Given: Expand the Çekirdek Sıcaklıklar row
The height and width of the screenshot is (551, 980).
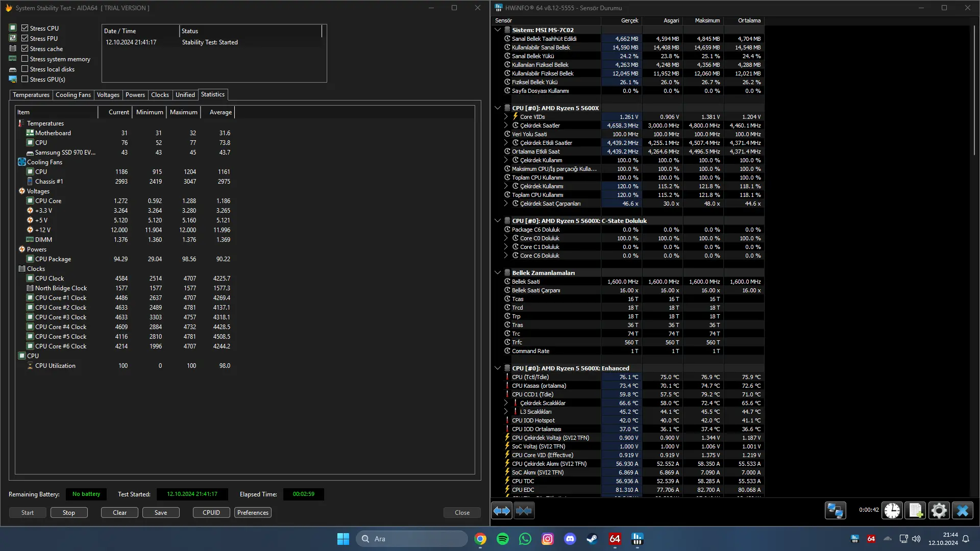Looking at the screenshot, I should [x=506, y=403].
